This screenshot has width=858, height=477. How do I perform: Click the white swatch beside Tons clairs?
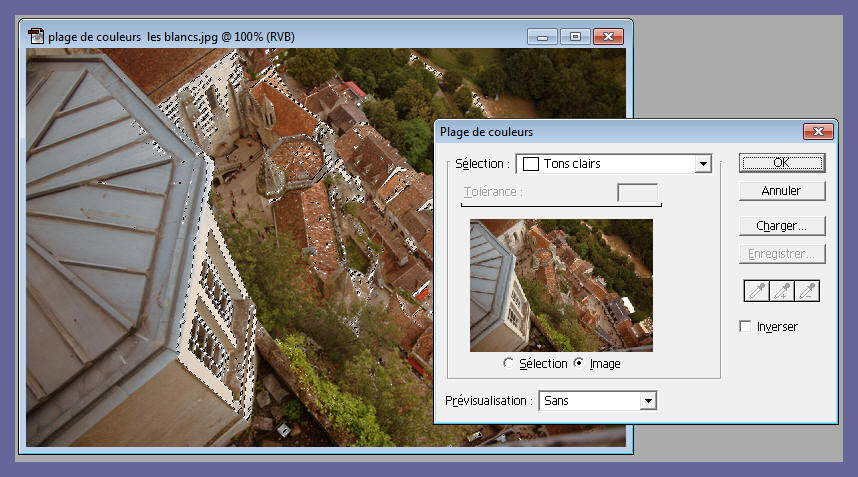pyautogui.click(x=531, y=164)
